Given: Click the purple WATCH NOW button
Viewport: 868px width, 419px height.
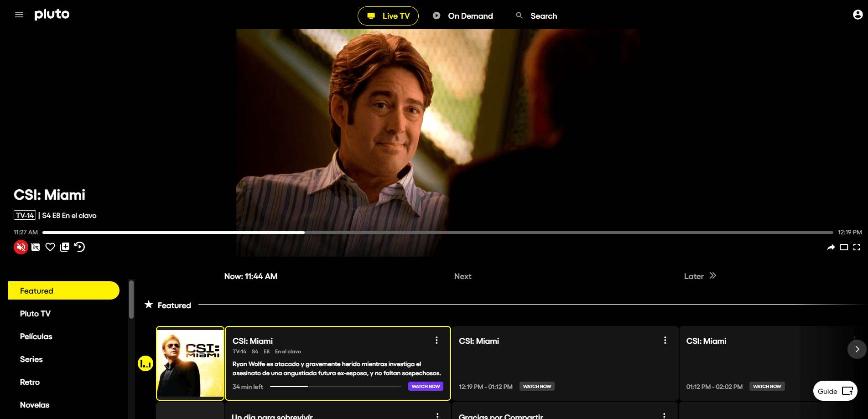Looking at the screenshot, I should (x=426, y=386).
